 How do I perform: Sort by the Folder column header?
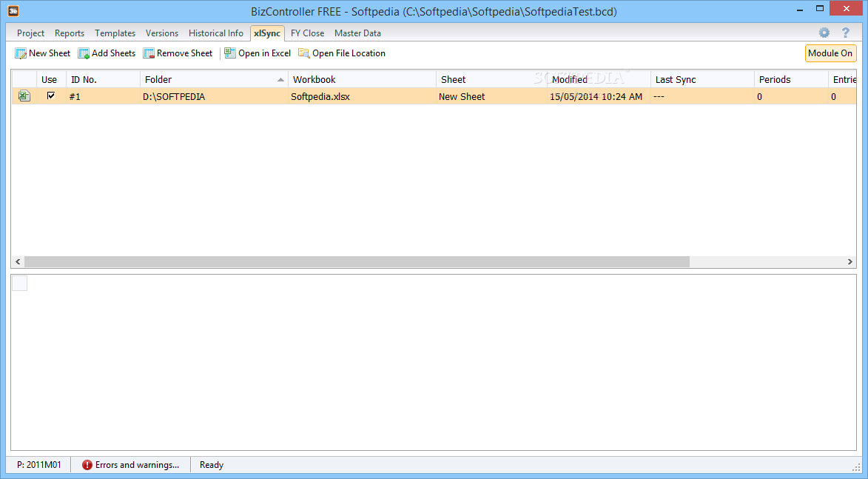214,80
